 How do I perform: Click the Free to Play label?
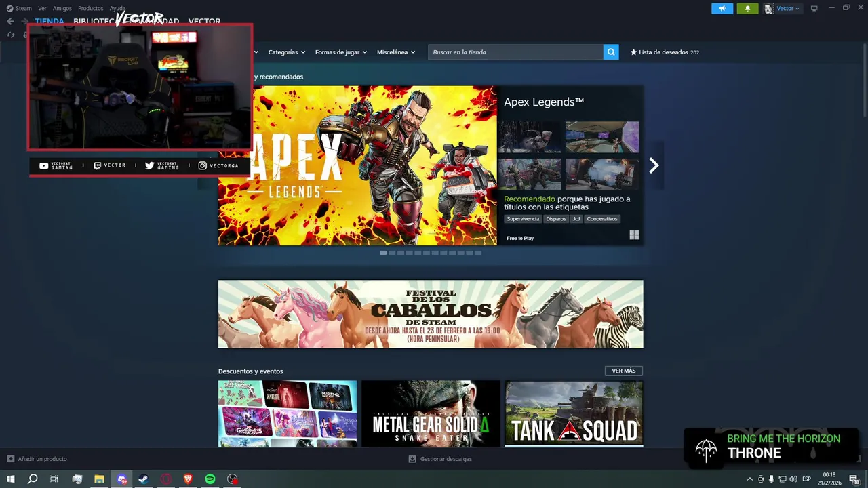pos(520,238)
